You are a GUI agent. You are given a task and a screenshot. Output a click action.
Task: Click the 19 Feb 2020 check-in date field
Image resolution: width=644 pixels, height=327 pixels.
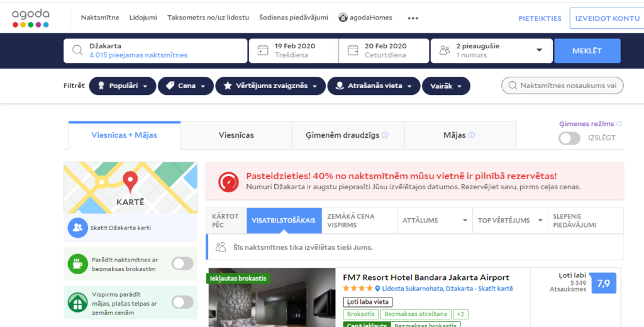294,50
